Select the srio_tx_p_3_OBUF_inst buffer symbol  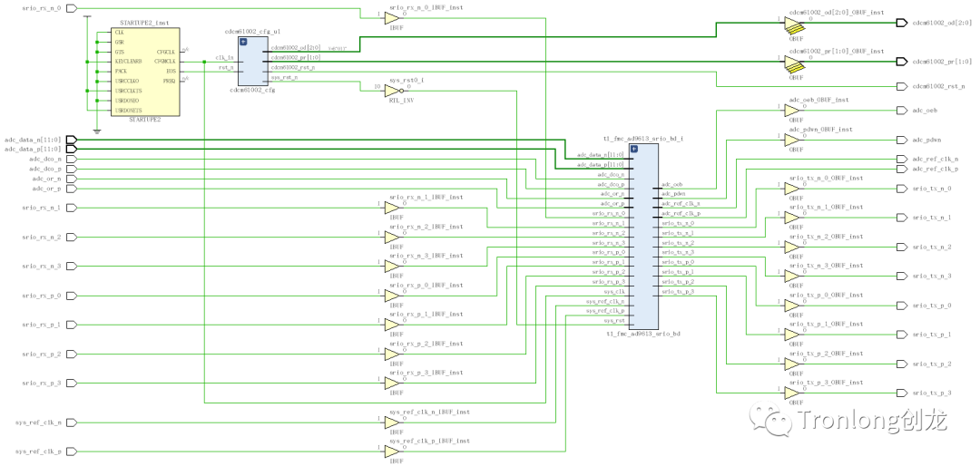coord(793,393)
